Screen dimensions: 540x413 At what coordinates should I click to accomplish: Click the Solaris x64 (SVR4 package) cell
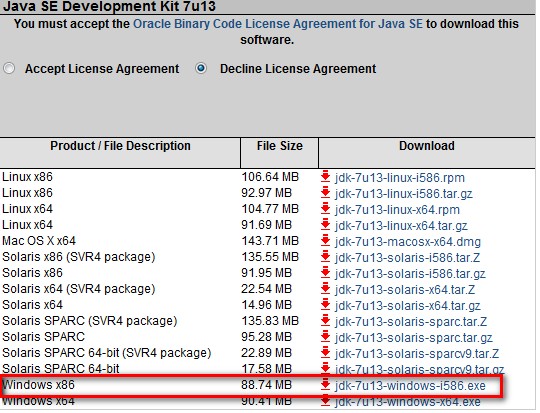click(x=79, y=289)
